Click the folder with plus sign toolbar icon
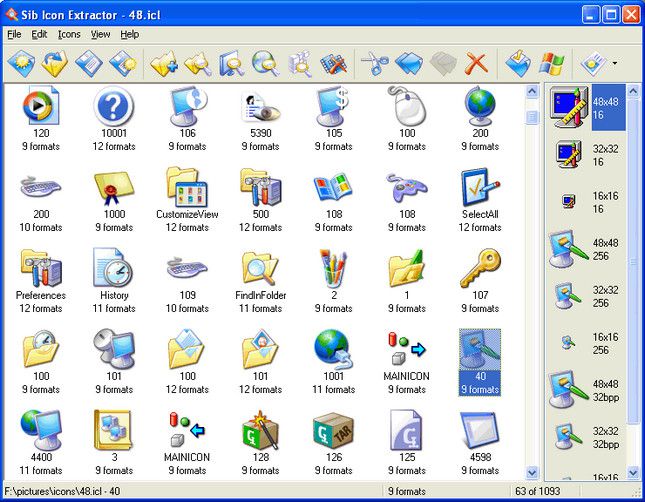Viewport: 645px width, 502px height. point(164,63)
